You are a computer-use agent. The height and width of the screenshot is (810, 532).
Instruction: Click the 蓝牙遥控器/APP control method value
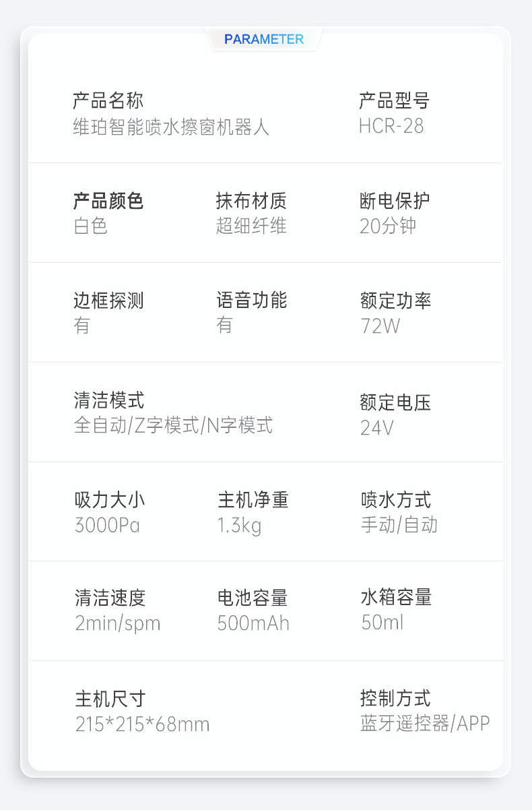click(425, 724)
